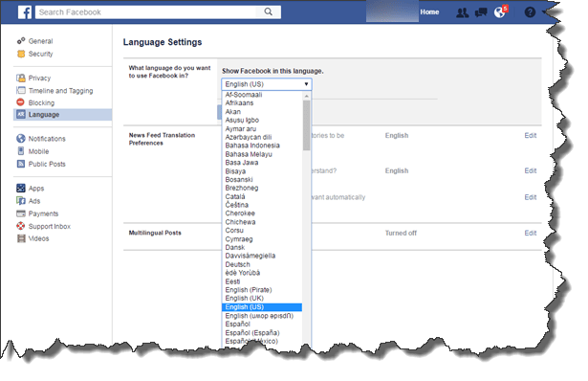
Task: Click the Public Posts feed icon
Action: 21,164
